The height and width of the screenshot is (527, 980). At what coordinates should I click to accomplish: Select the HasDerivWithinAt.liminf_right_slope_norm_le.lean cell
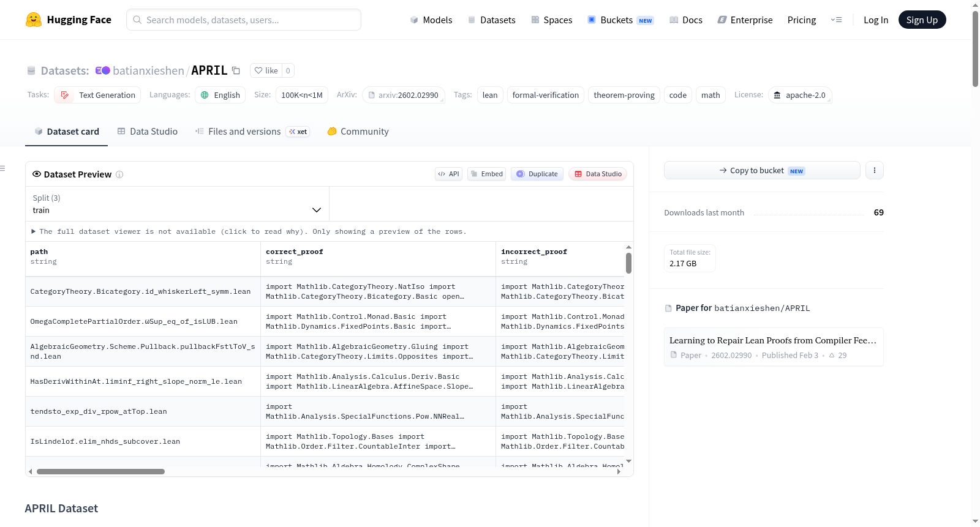click(x=143, y=381)
